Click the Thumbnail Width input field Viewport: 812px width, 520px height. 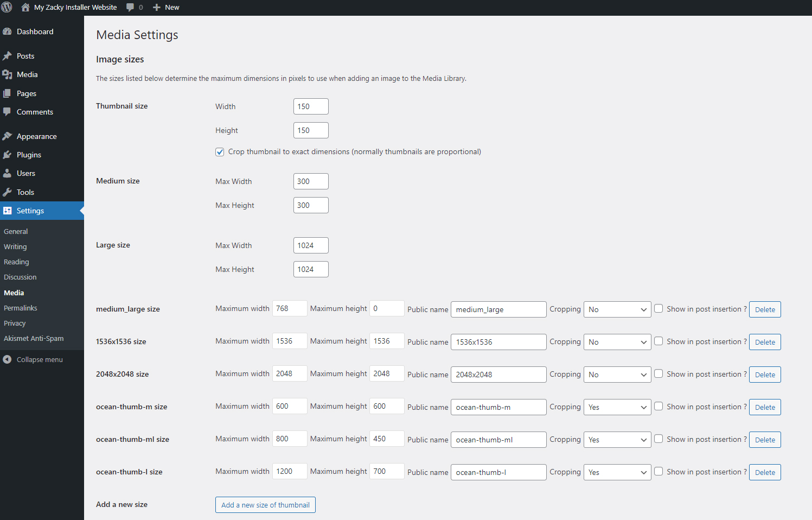311,106
